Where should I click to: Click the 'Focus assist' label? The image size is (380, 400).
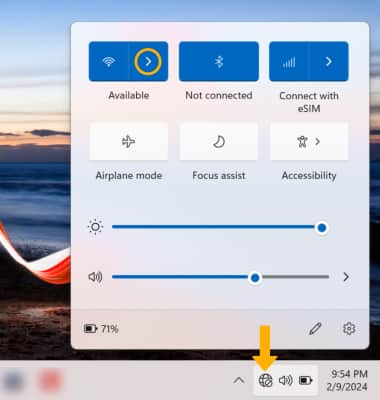[x=219, y=175]
